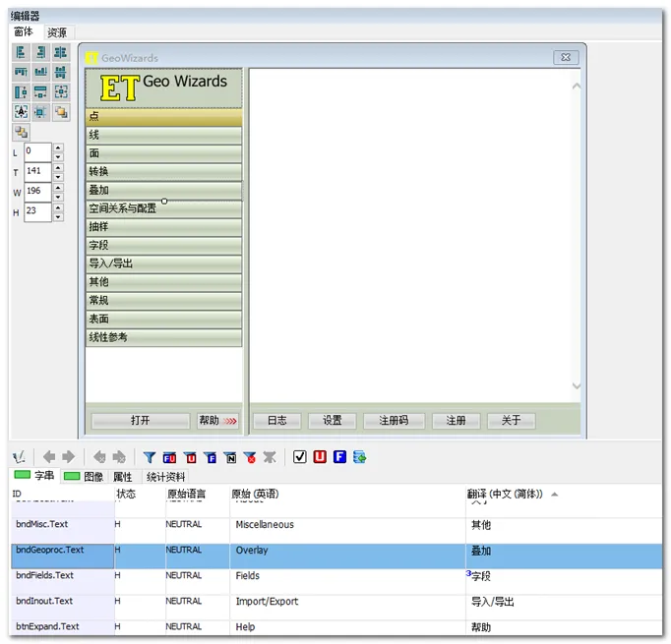Click the center horizontally align icon
671x644 pixels.
60,52
